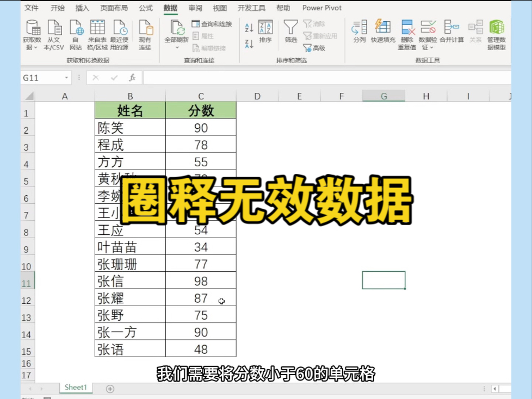Sort descending with the Z-A icon
Image resolution: width=532 pixels, height=399 pixels.
(249, 43)
